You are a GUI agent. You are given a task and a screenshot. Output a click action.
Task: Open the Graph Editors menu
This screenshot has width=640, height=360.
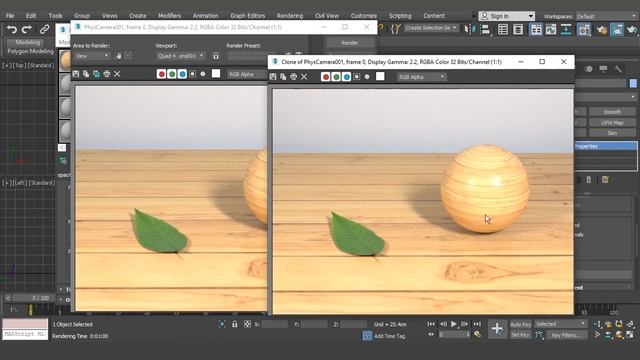[247, 16]
